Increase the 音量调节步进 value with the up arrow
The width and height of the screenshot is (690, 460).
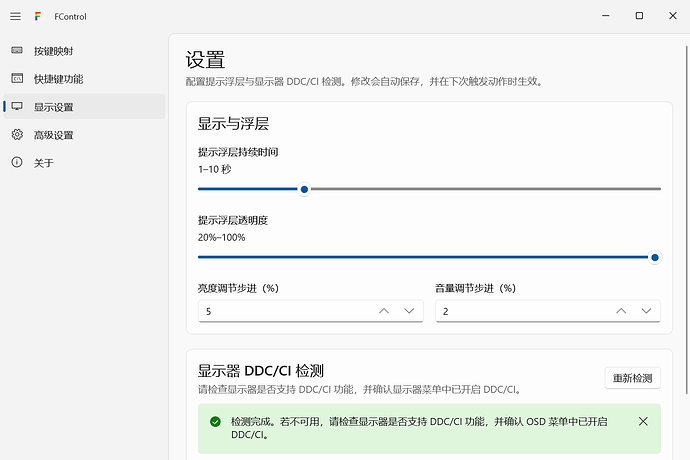point(621,311)
